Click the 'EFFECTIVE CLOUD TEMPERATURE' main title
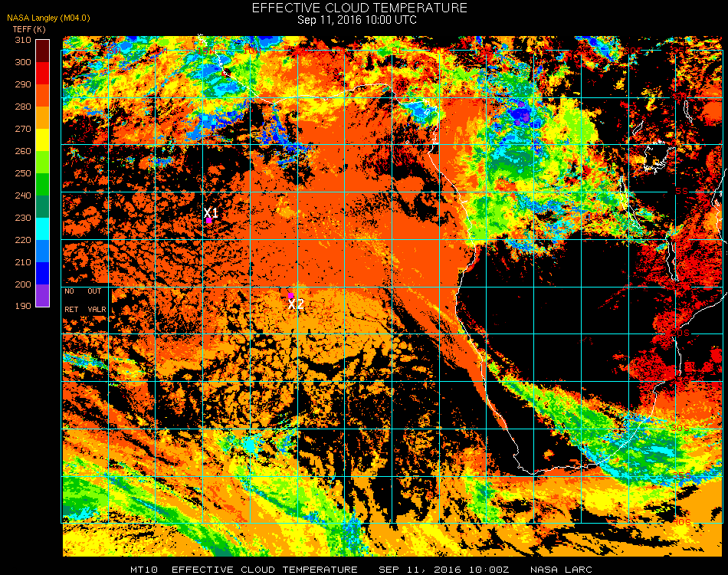The image size is (728, 575). click(x=359, y=8)
